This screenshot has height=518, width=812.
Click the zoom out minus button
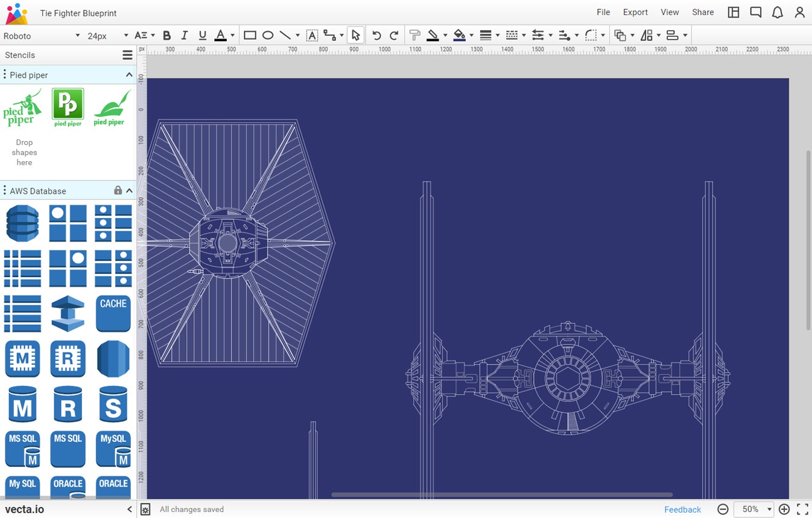(723, 510)
